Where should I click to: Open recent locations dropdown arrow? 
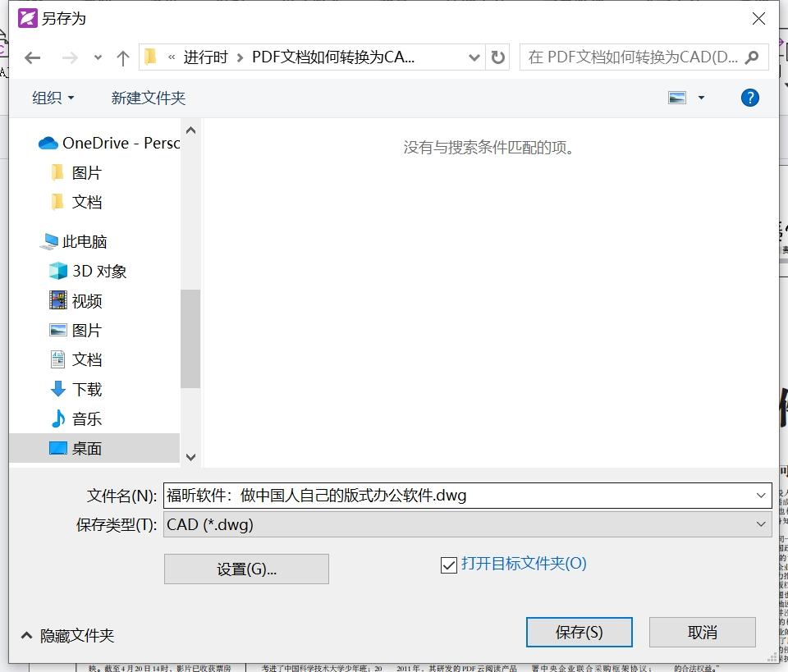coord(98,57)
